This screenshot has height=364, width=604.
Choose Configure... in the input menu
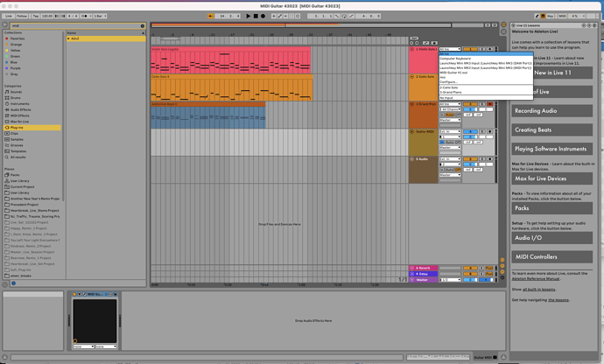click(486, 81)
